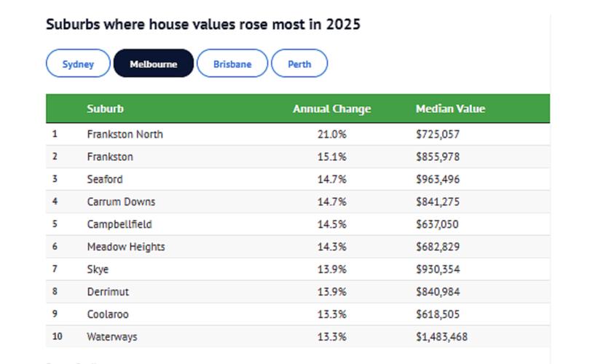Show the Perth suburbs tab
The width and height of the screenshot is (598, 364).
[x=299, y=63]
